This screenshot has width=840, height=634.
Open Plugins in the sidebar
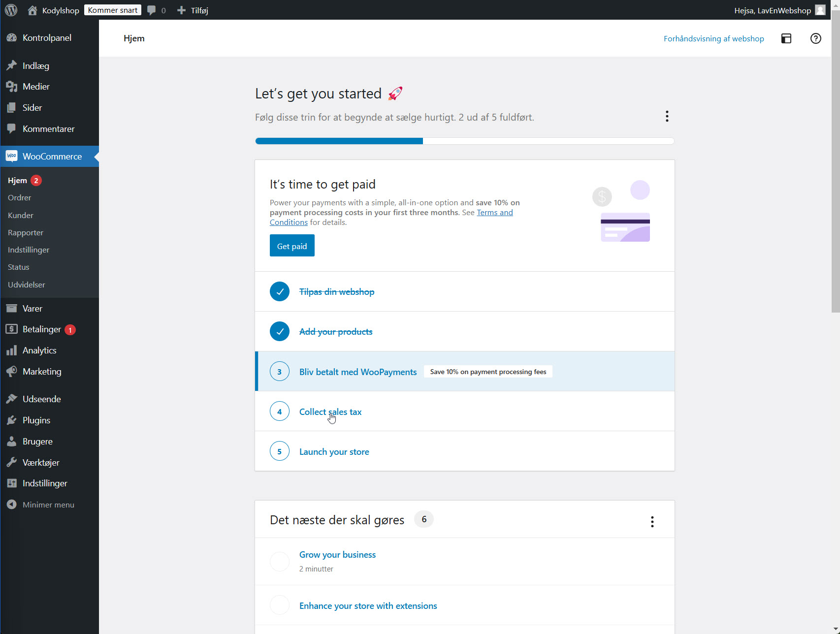click(x=36, y=420)
